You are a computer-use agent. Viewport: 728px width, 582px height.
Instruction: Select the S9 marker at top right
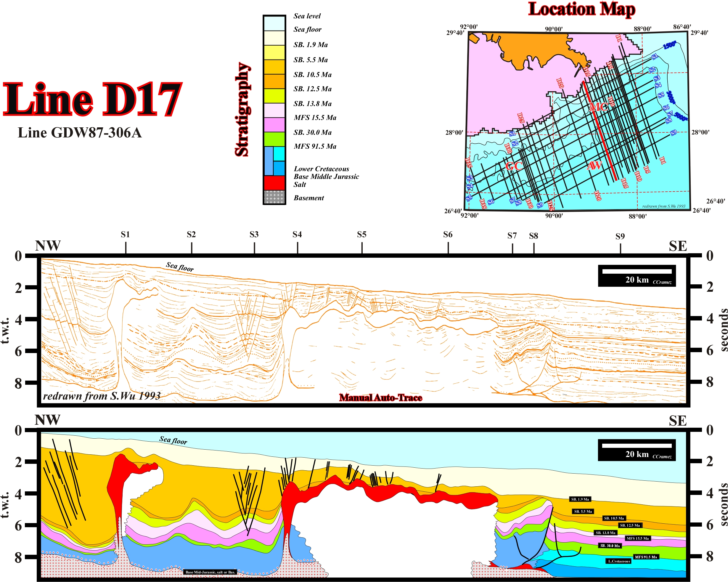pyautogui.click(x=620, y=236)
